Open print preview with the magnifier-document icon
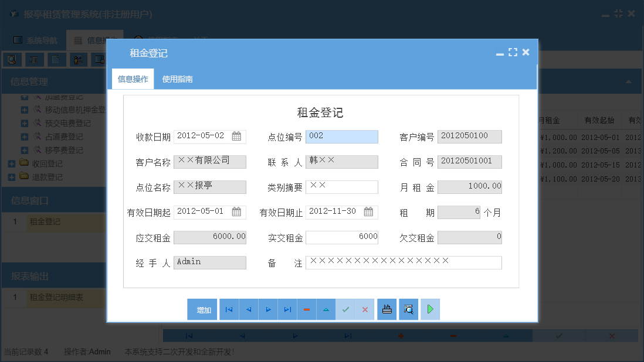644x362 pixels. point(408,309)
